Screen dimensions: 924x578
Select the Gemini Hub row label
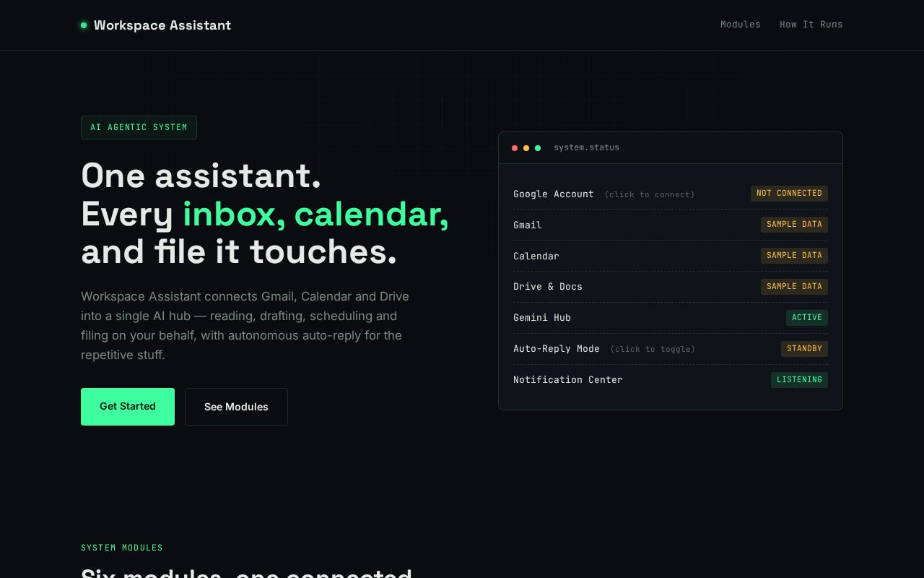542,318
